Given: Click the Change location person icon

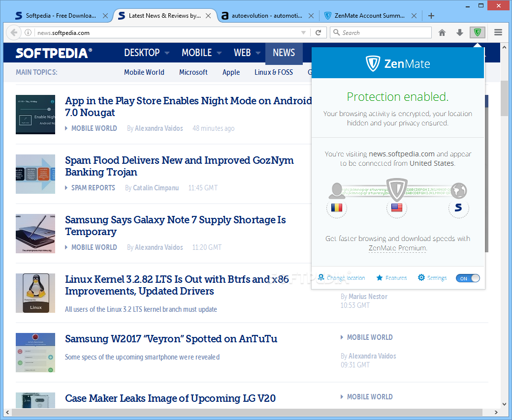Looking at the screenshot, I should click(321, 277).
